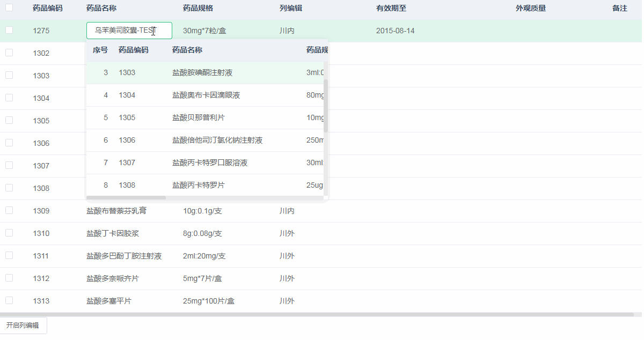Click the dropdown's horizontal scrollbar

tap(126, 198)
